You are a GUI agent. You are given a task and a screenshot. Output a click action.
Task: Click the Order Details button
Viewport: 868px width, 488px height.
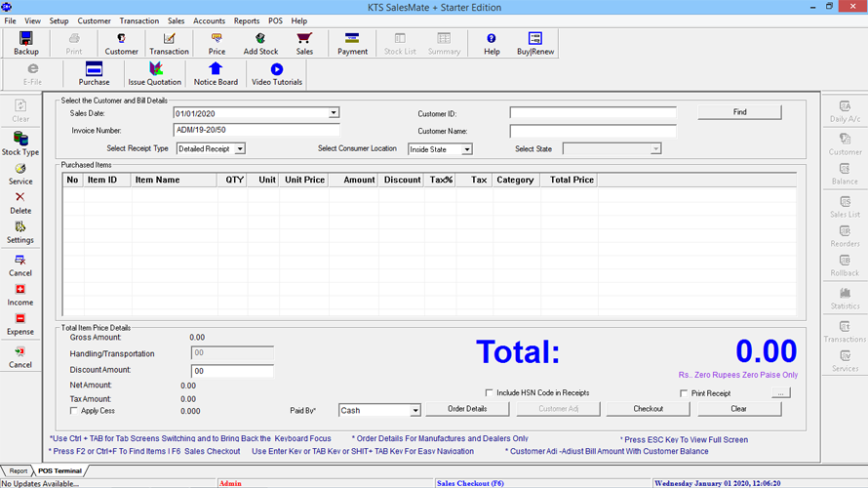coord(467,409)
